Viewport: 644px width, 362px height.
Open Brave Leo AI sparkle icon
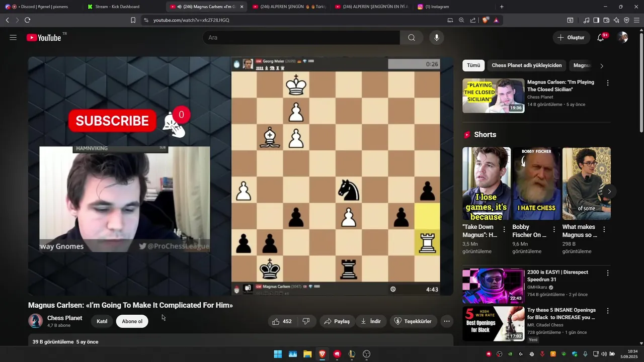pos(616,20)
